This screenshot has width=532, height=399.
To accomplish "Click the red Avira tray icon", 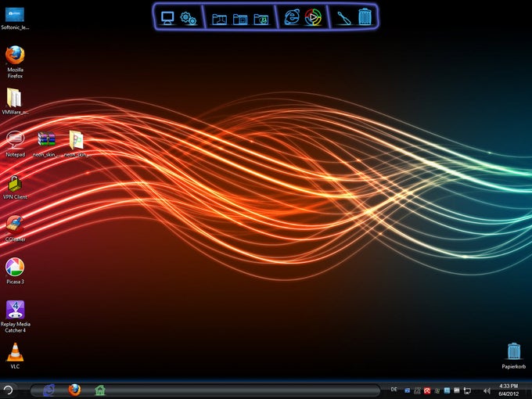I will (427, 391).
